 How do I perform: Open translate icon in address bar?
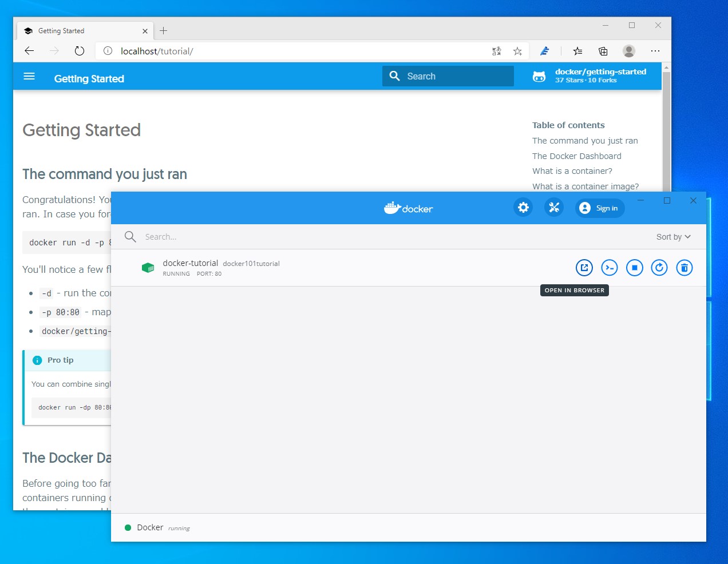(497, 51)
